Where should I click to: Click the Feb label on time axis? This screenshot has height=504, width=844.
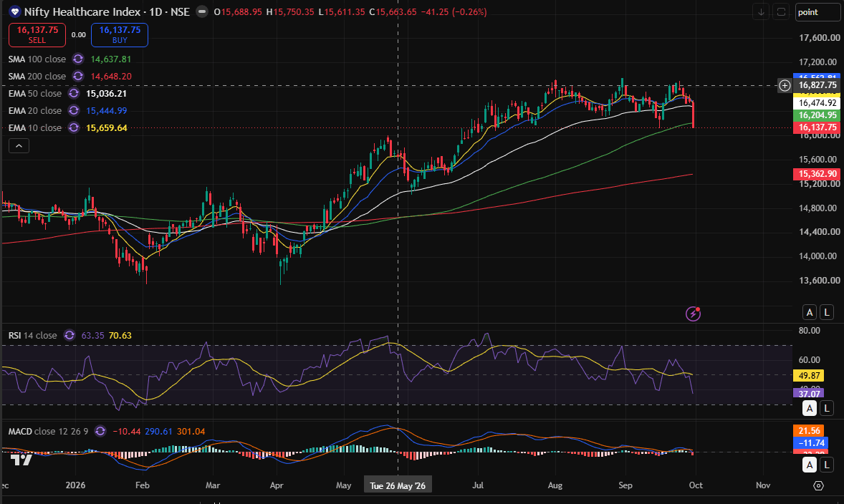click(x=142, y=485)
